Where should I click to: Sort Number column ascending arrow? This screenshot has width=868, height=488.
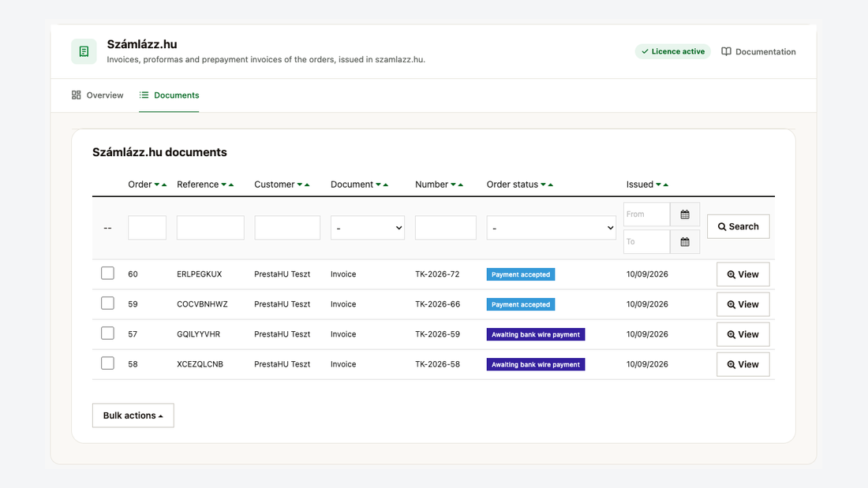tap(460, 184)
